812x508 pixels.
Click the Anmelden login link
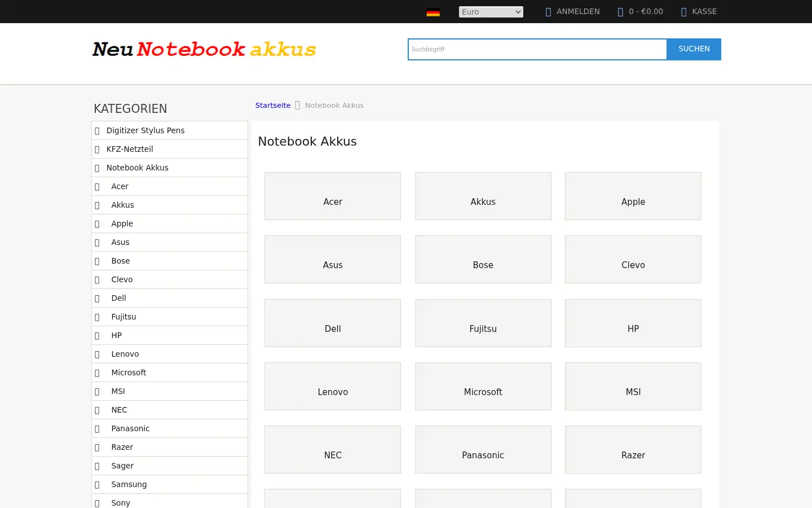pyautogui.click(x=572, y=11)
